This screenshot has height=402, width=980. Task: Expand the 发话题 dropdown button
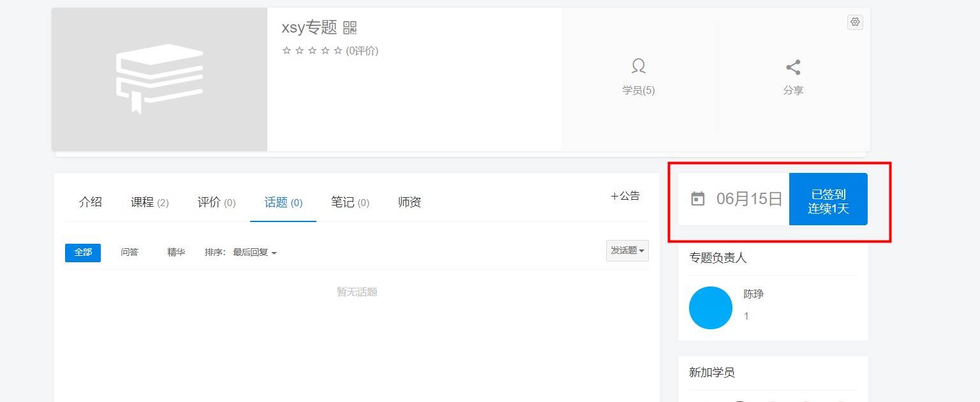[627, 251]
